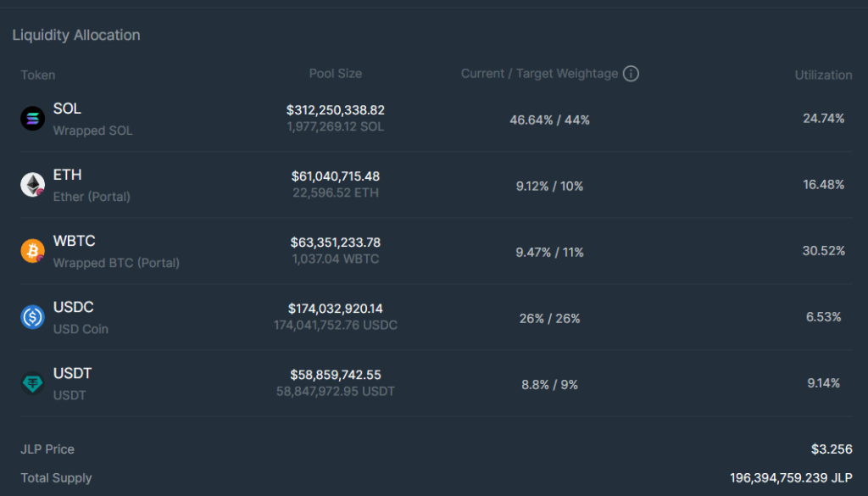Click the Utilization column header
Screen dimensions: 868x496
823,75
